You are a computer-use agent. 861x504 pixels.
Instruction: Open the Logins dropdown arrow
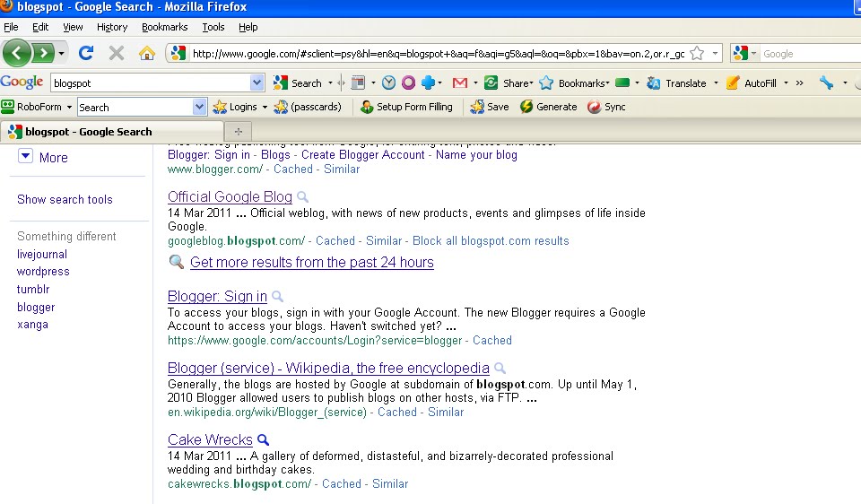tap(264, 107)
